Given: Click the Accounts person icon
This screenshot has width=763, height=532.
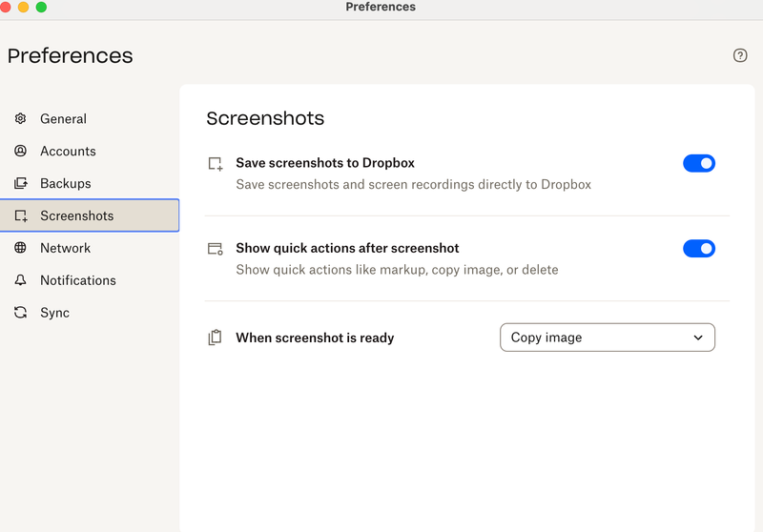Looking at the screenshot, I should click(20, 152).
